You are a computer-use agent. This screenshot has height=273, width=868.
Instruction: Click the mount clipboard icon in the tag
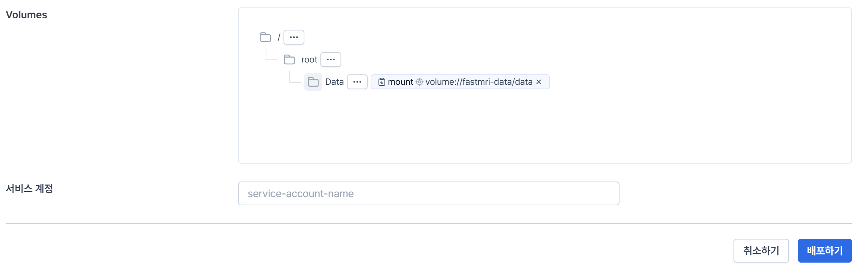point(381,82)
